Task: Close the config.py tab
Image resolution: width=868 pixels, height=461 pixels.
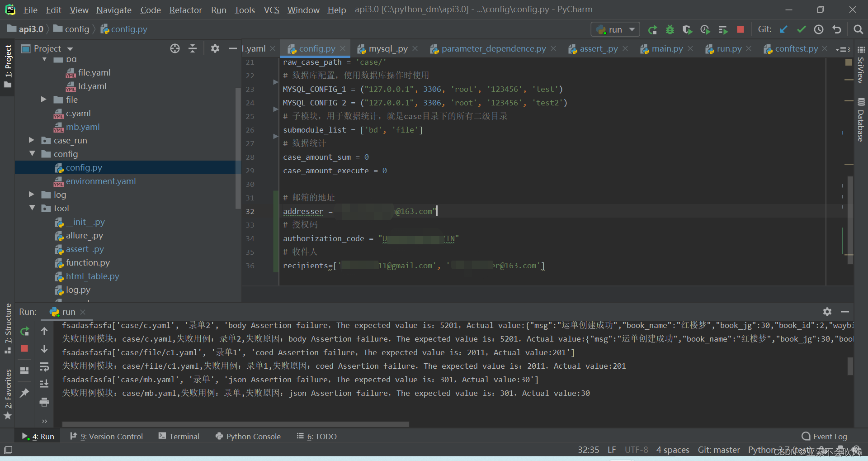Action: 343,48
